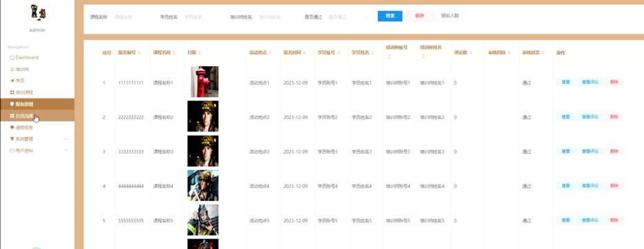Click the 报名人数 button

coord(450,16)
